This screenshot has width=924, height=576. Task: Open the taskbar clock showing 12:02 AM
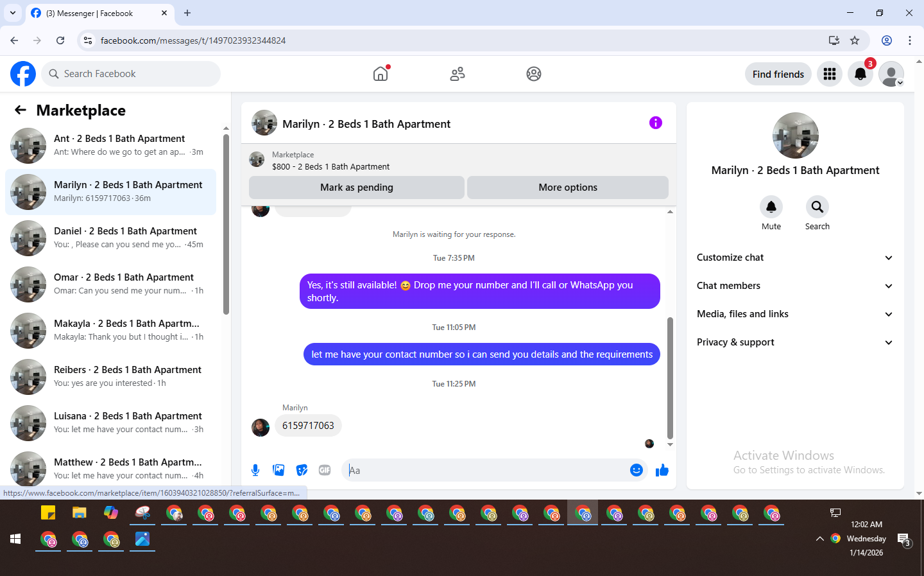pyautogui.click(x=866, y=538)
